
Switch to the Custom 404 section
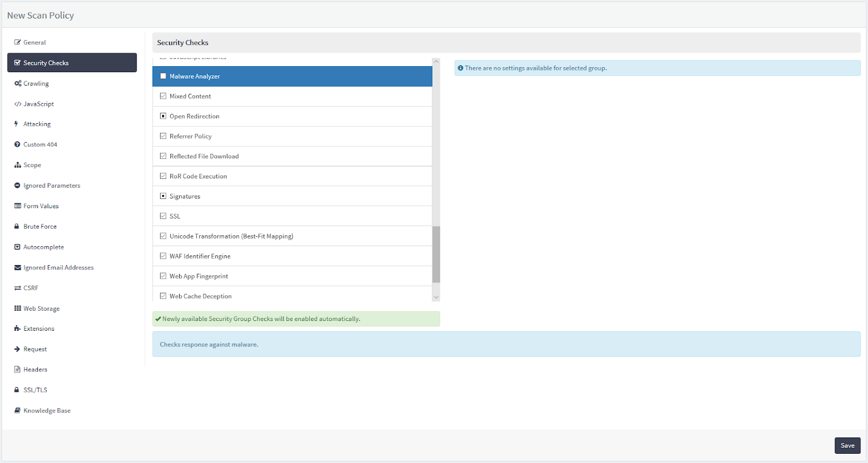40,145
